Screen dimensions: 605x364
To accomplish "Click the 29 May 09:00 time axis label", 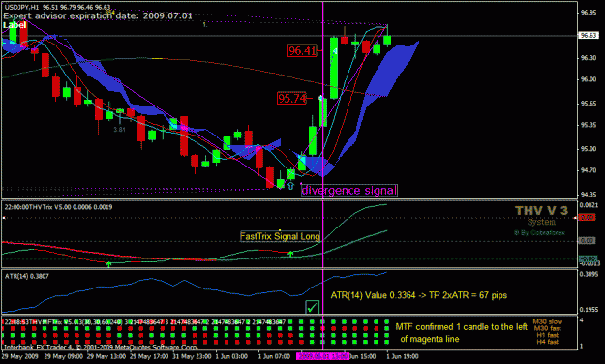I will tap(64, 356).
